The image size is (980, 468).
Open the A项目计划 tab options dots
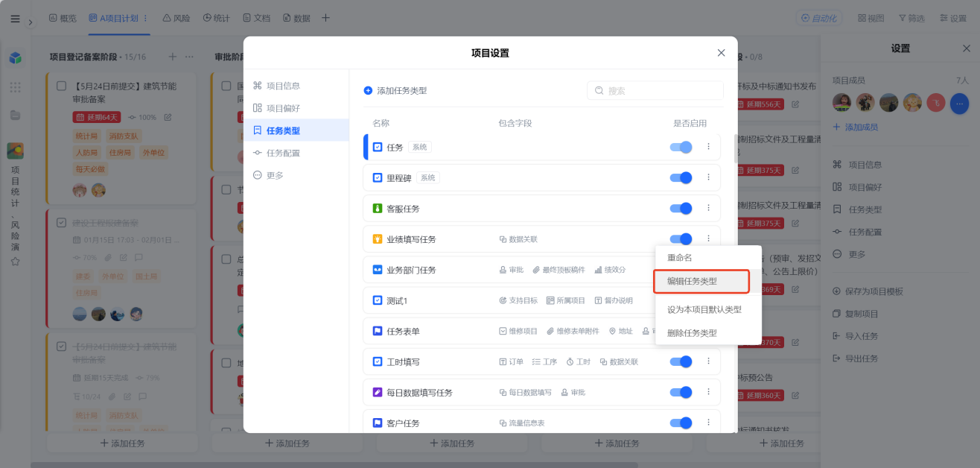145,18
